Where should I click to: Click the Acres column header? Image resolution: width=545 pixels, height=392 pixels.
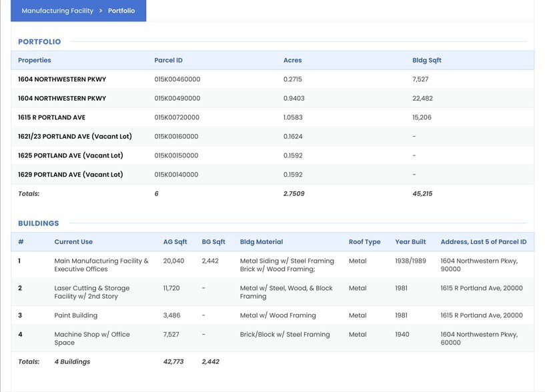click(x=292, y=60)
